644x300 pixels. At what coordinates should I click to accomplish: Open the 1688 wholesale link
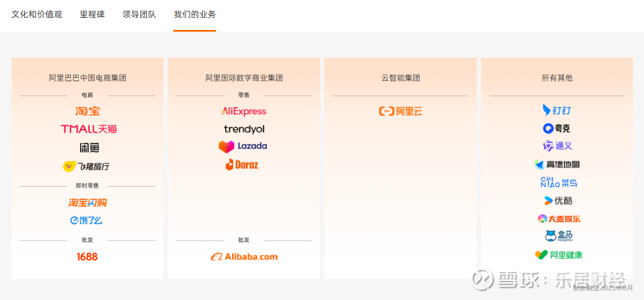pos(87,257)
